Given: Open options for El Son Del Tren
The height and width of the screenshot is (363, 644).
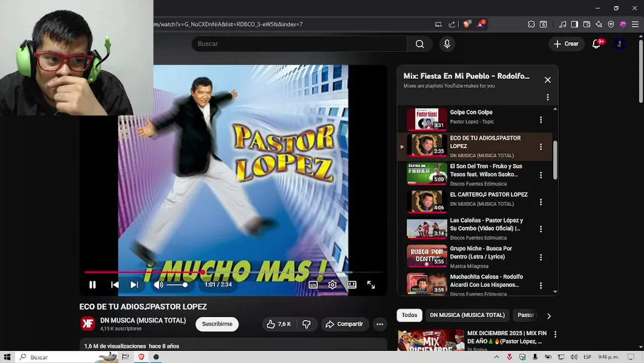Looking at the screenshot, I should tap(541, 175).
